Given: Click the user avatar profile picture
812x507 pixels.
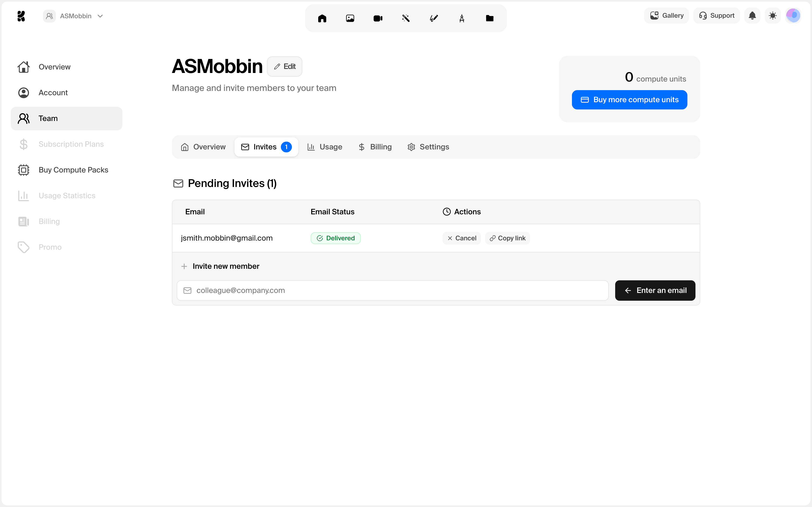Looking at the screenshot, I should click(x=793, y=16).
